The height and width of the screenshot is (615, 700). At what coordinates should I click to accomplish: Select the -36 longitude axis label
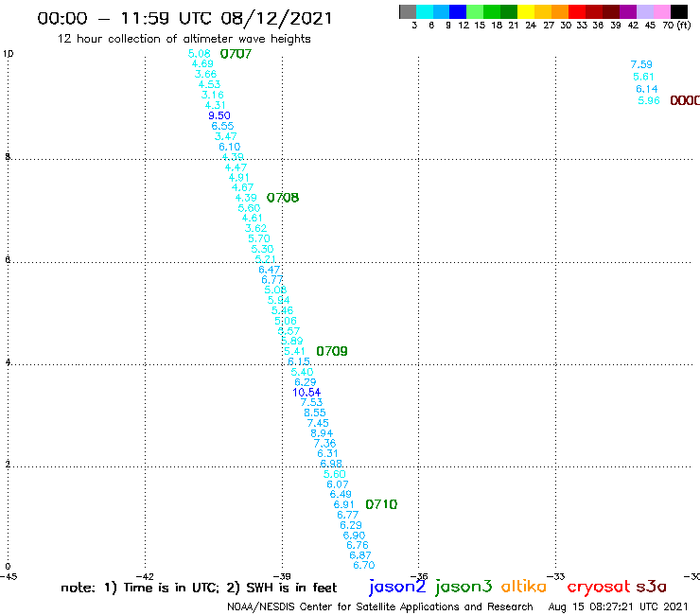click(419, 577)
